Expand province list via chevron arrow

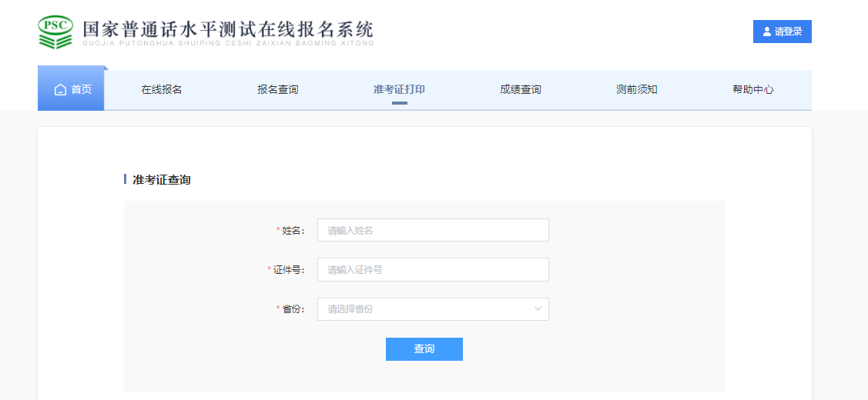pos(538,308)
